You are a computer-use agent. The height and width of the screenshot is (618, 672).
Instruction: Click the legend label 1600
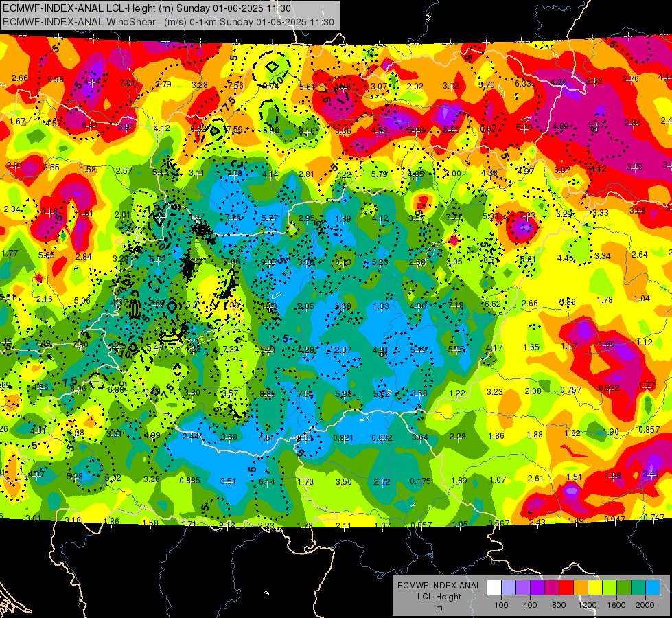coord(616,605)
